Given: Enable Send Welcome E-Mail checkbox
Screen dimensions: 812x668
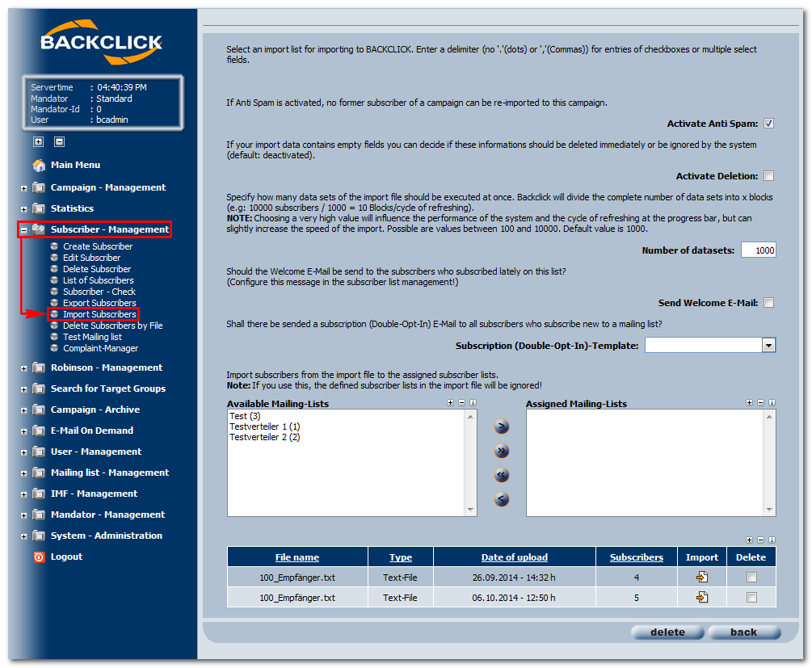Looking at the screenshot, I should point(769,303).
